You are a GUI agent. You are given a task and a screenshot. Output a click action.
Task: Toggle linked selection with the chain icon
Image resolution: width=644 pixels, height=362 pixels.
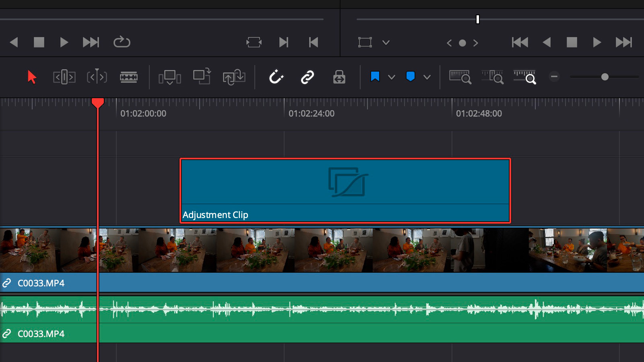[308, 76]
